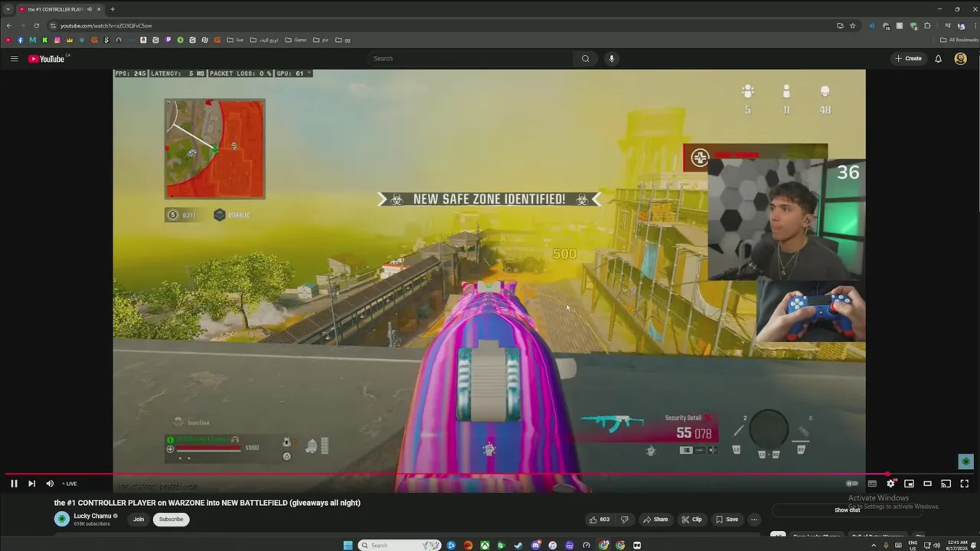Open the Chrome profile avatar
The width and height of the screenshot is (980, 551).
pyautogui.click(x=961, y=25)
